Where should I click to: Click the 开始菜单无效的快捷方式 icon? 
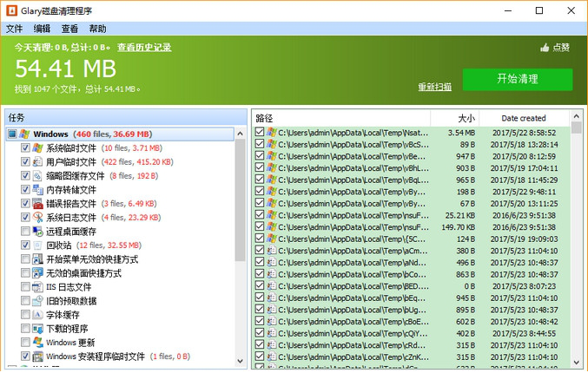pyautogui.click(x=37, y=259)
